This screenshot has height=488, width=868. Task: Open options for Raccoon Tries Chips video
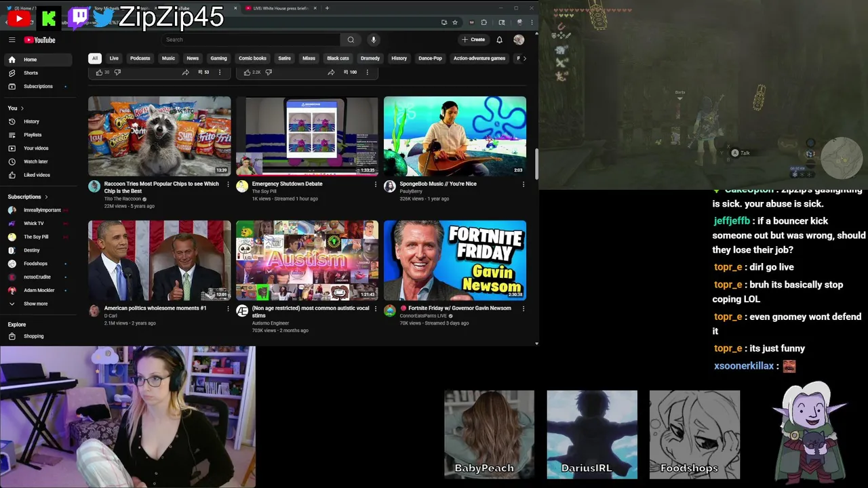pos(227,184)
